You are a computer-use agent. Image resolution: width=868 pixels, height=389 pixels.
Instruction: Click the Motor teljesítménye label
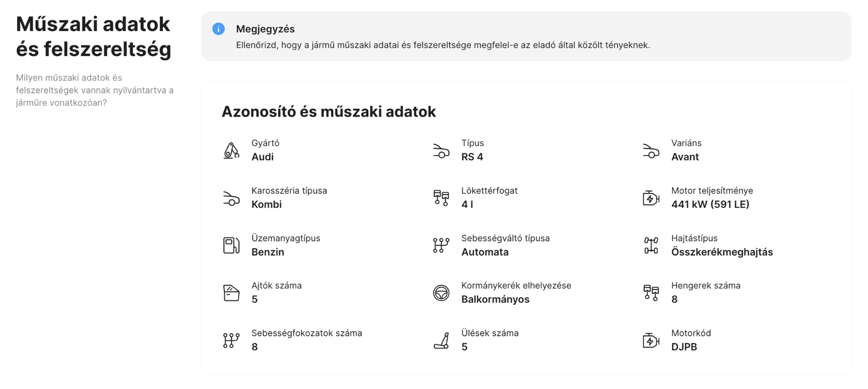pyautogui.click(x=712, y=191)
